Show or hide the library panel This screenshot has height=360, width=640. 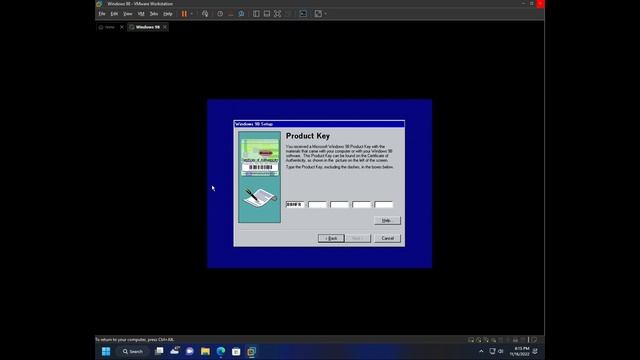pyautogui.click(x=256, y=13)
